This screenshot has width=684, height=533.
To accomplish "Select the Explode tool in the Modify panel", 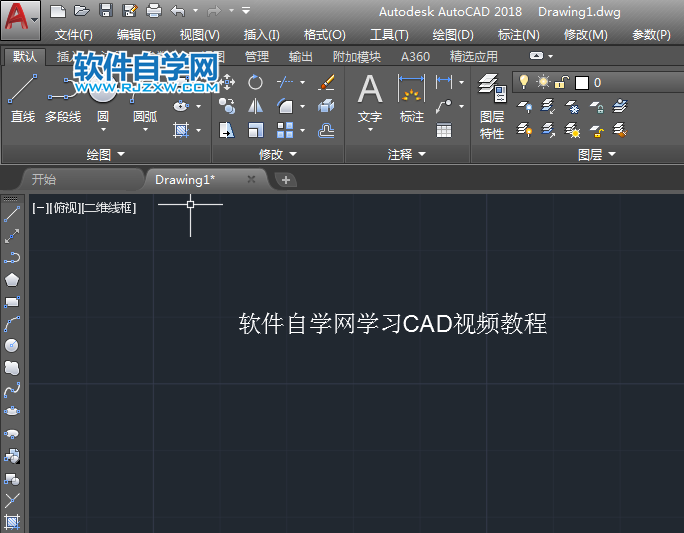I will (x=326, y=106).
